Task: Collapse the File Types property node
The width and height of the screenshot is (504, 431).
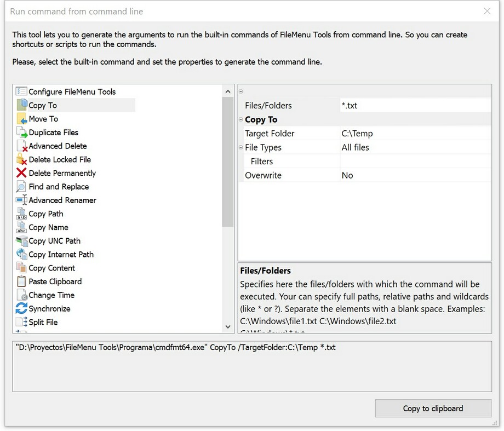Action: pyautogui.click(x=240, y=147)
